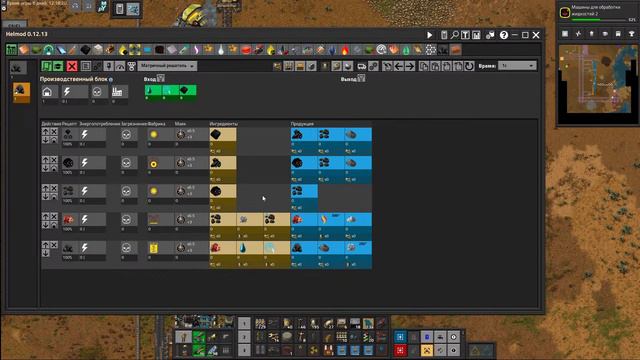Click the circular reload arrow toolbar icon
This screenshot has height=360, width=640.
tap(469, 66)
